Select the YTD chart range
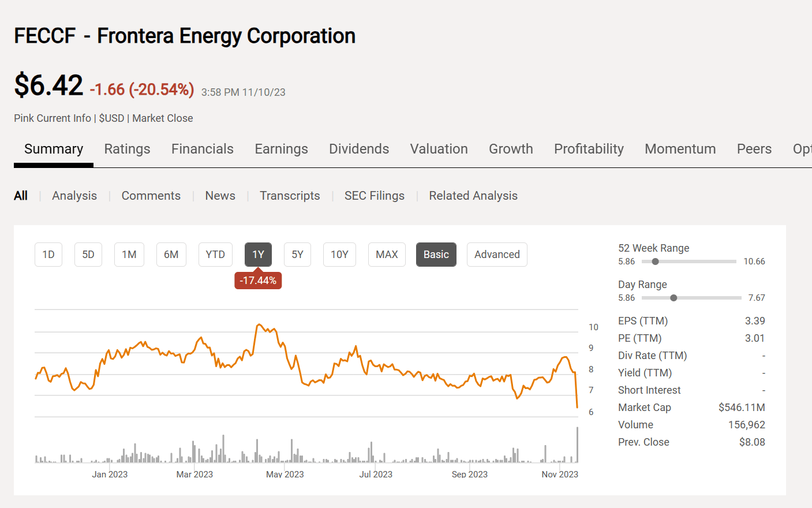 [215, 254]
